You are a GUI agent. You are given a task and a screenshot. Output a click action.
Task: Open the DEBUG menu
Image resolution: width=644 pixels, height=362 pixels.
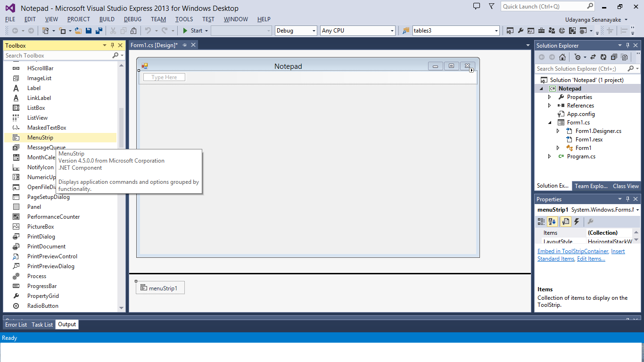click(x=132, y=19)
